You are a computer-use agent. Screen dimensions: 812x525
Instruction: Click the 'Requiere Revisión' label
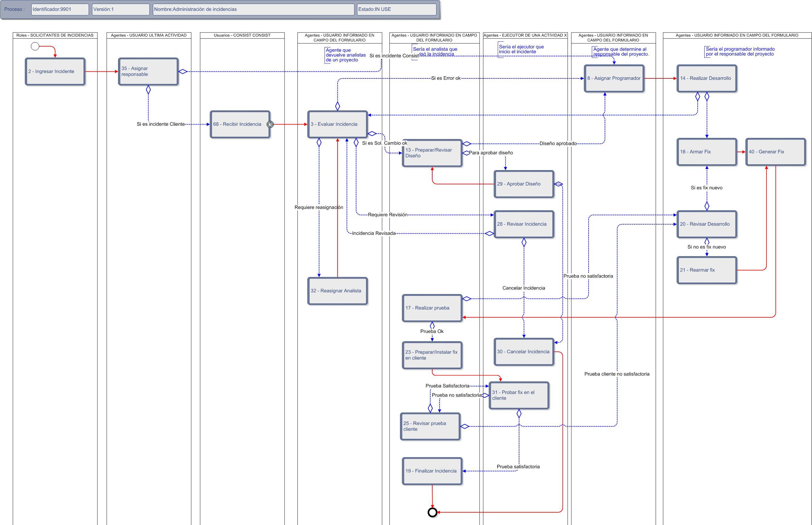tap(388, 215)
